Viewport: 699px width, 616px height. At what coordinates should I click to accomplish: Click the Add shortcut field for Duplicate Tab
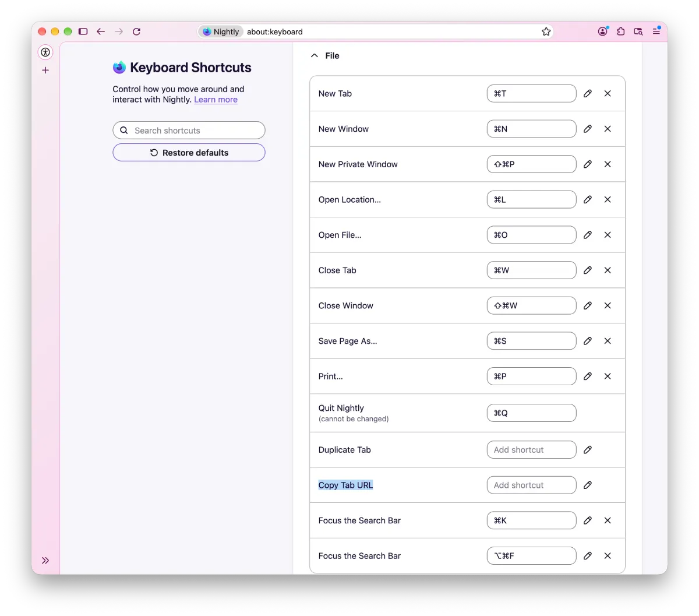coord(531,450)
